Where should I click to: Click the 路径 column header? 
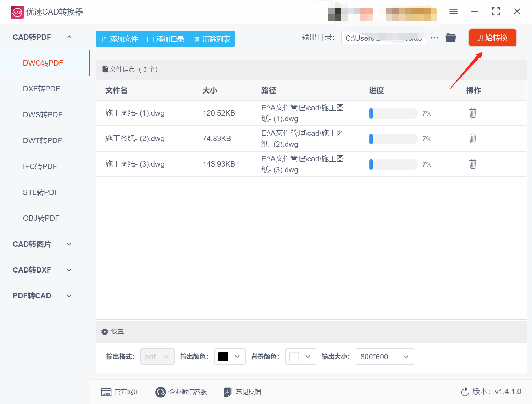point(268,90)
